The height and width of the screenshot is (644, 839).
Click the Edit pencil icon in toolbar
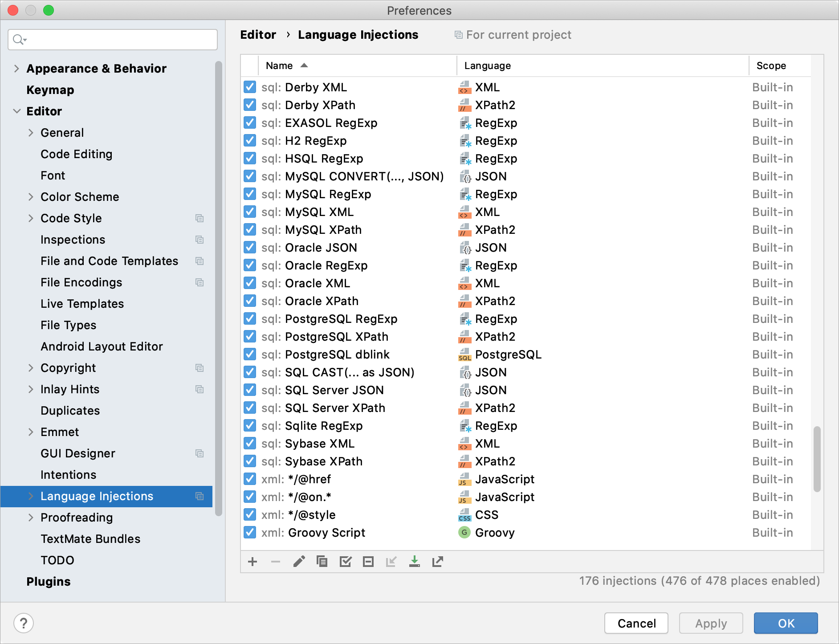[x=299, y=562]
